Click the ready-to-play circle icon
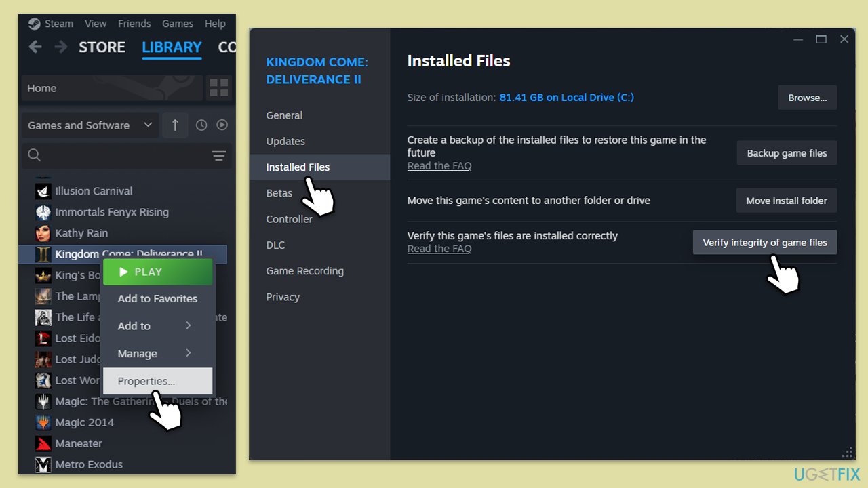The height and width of the screenshot is (488, 868). (222, 125)
